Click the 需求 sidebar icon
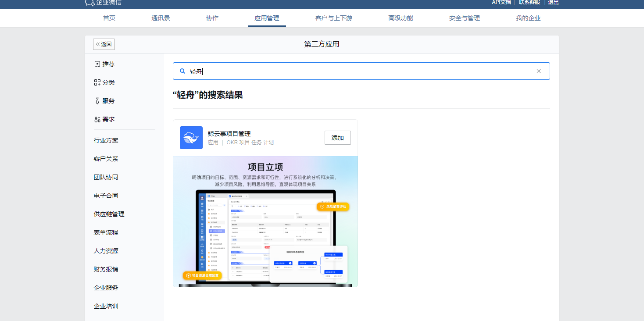 coord(97,119)
